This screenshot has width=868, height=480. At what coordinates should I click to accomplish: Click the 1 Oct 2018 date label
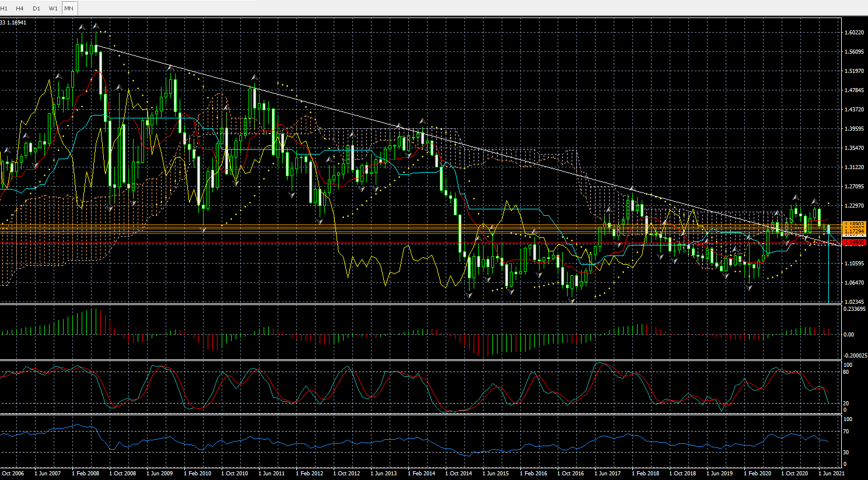(682, 474)
